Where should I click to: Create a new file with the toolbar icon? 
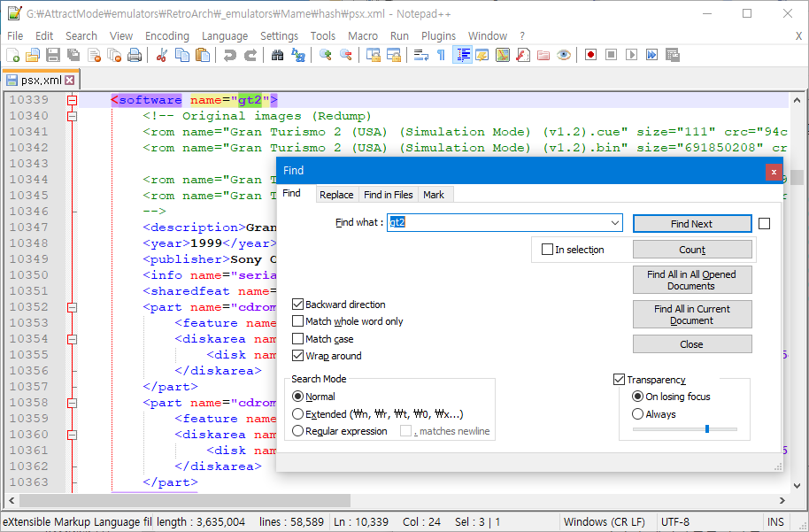coord(12,55)
